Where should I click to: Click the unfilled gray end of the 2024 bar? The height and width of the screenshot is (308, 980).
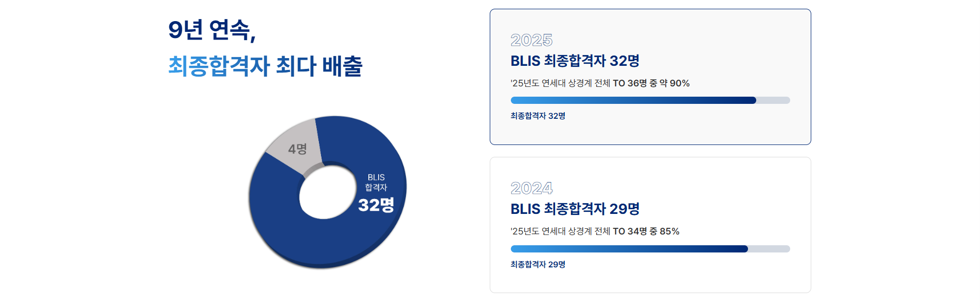tap(769, 249)
